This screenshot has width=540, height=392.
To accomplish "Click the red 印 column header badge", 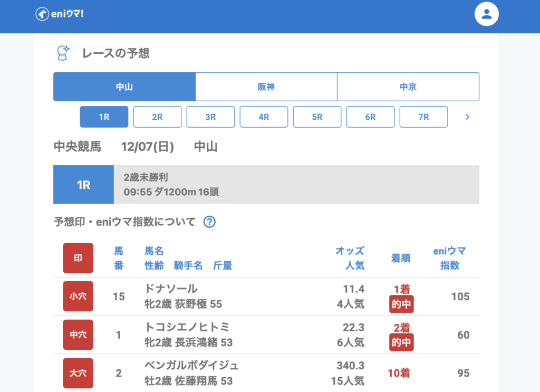I will coord(78,258).
